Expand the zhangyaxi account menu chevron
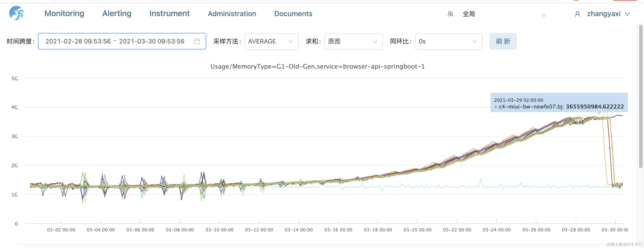This screenshot has height=248, width=644. click(627, 14)
